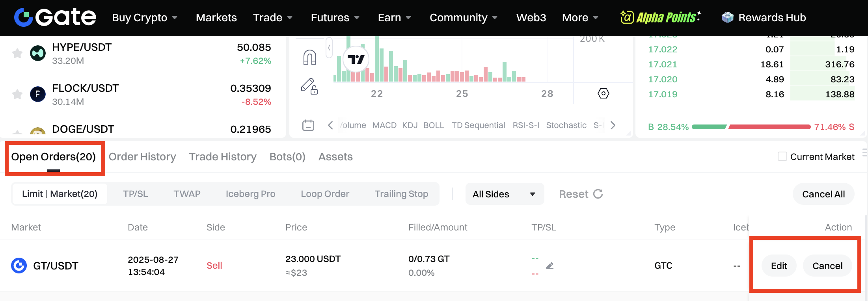The width and height of the screenshot is (868, 301).
Task: Switch to the Order History tab
Action: click(142, 157)
